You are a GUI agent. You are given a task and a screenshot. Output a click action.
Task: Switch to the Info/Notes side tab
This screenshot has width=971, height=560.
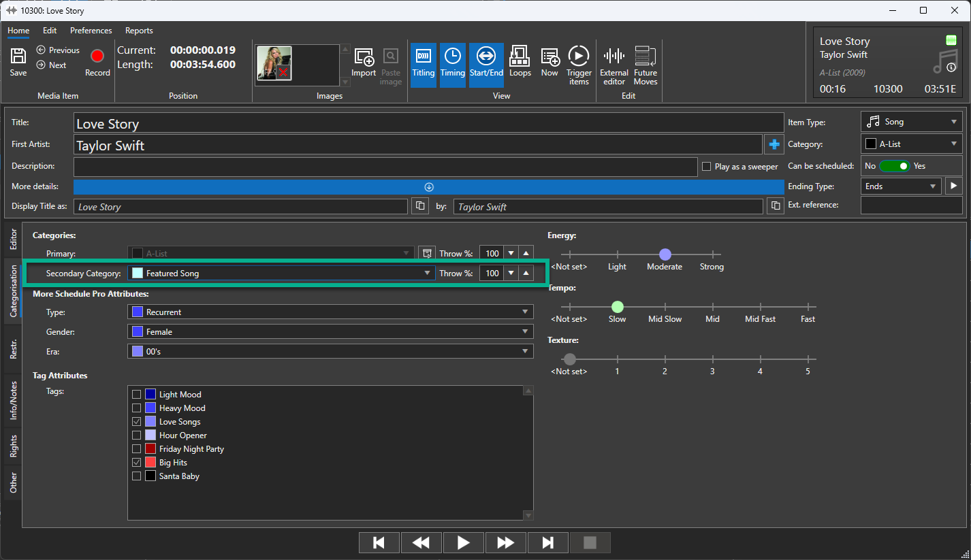point(13,401)
